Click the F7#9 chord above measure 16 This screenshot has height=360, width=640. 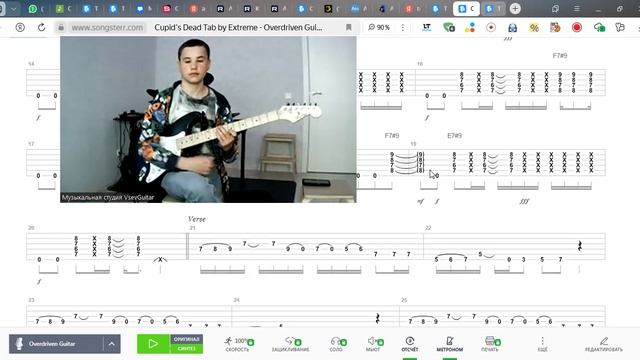pos(560,56)
